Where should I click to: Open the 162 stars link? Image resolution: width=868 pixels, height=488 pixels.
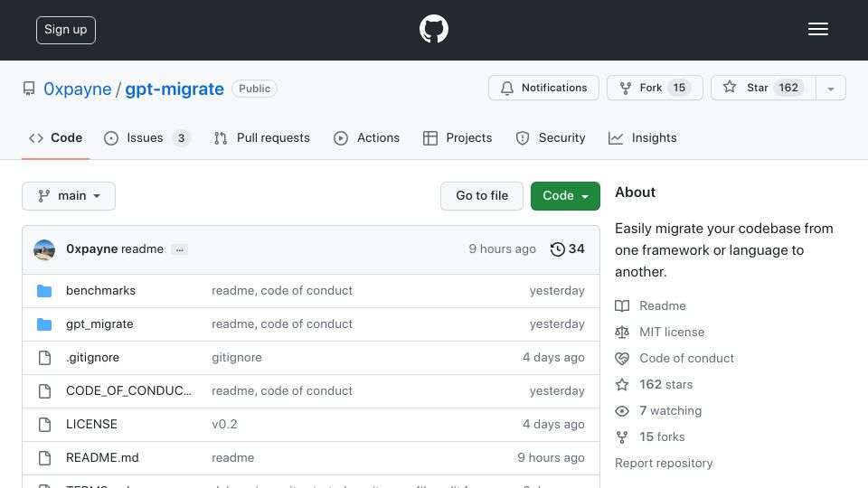pyautogui.click(x=666, y=385)
